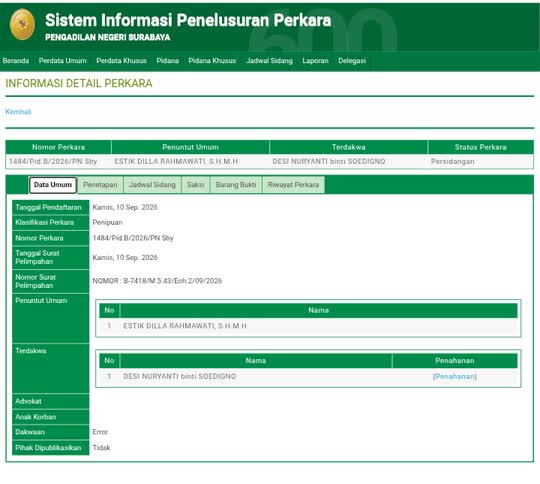Switch to the Saksi tab
Viewport: 540px width, 484px height.
[195, 185]
